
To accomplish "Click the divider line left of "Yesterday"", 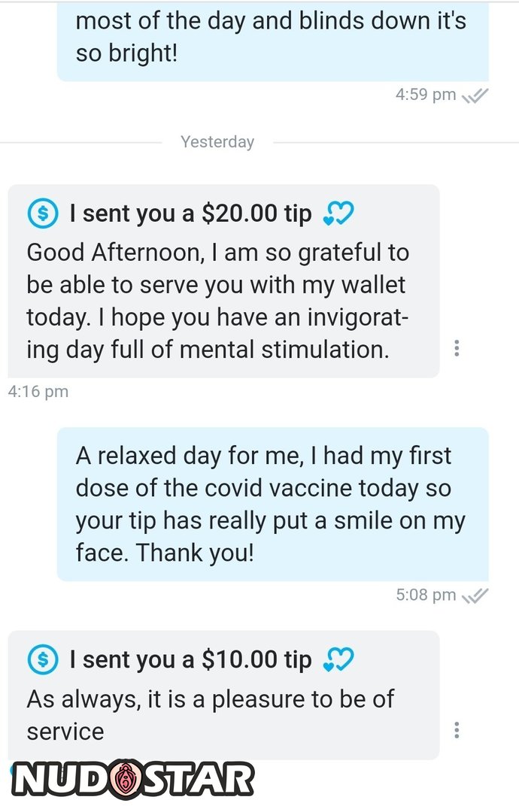I will point(81,142).
